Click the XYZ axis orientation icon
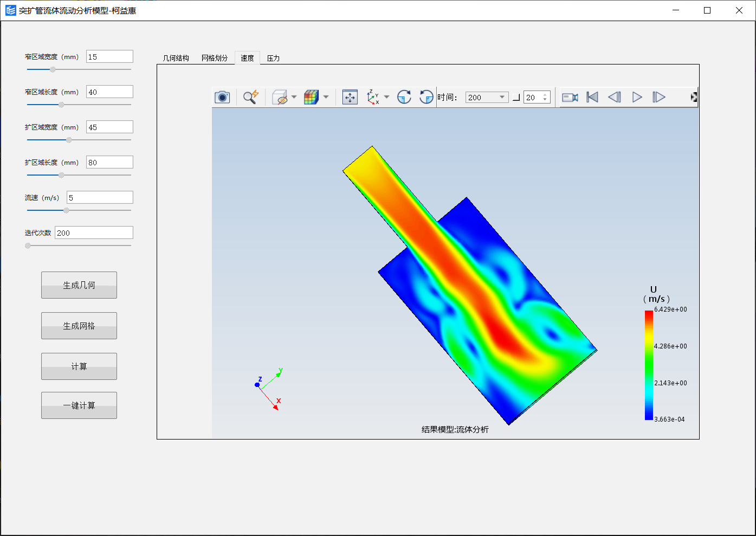The height and width of the screenshot is (536, 756). (x=373, y=97)
